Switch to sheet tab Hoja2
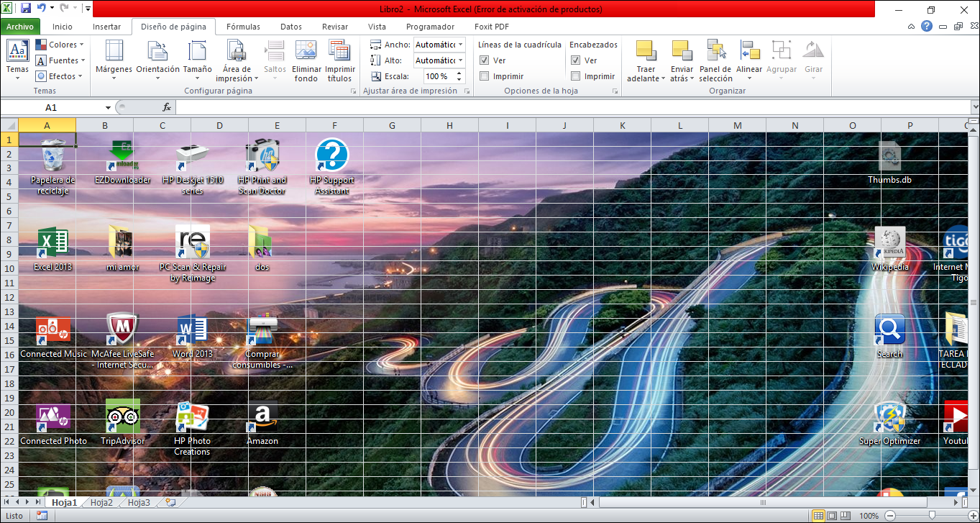The height and width of the screenshot is (523, 980). tap(101, 503)
